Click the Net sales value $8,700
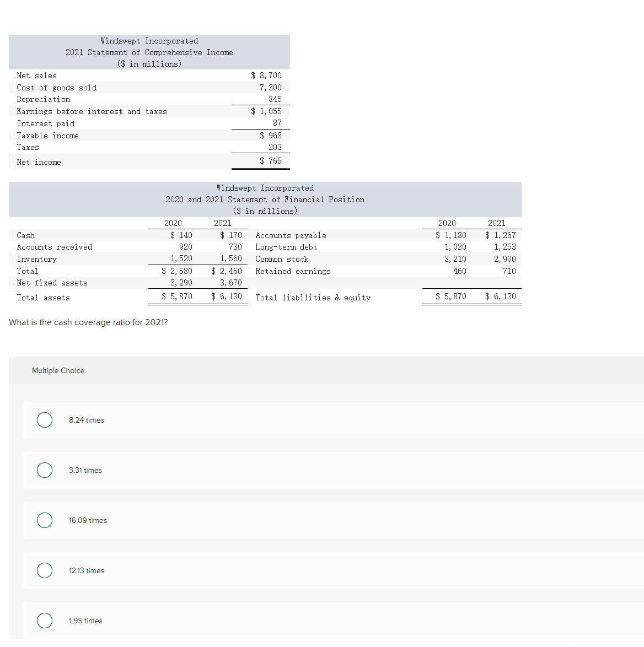This screenshot has width=644, height=647. (267, 76)
